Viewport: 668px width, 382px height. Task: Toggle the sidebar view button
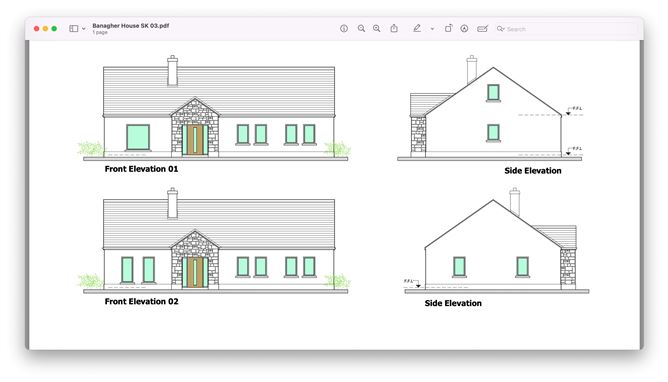(74, 29)
